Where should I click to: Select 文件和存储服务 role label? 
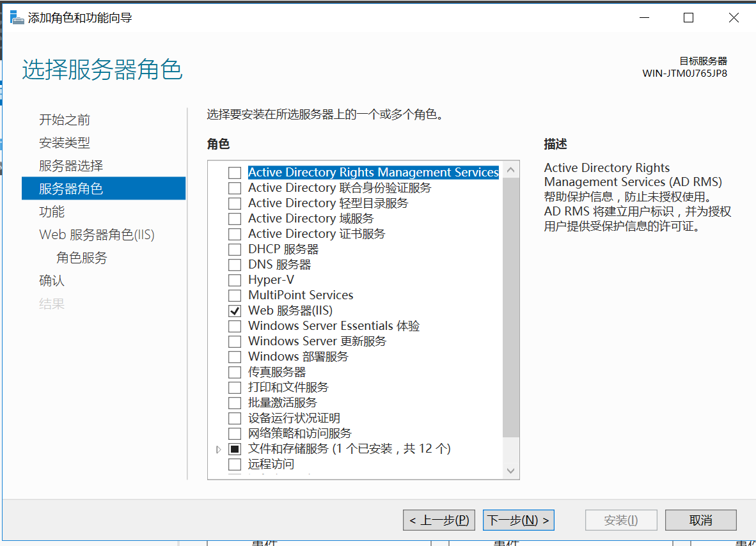tap(350, 449)
